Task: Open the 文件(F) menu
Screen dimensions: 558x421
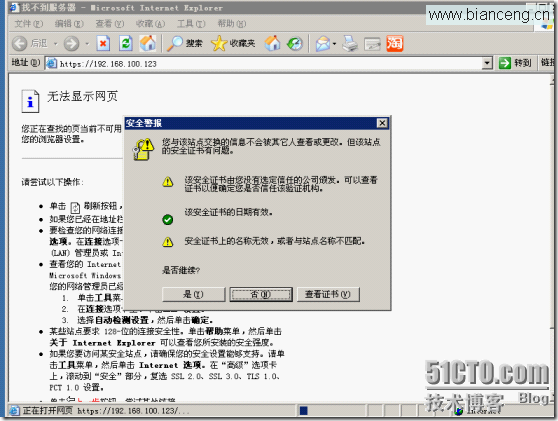Action: click(x=29, y=24)
